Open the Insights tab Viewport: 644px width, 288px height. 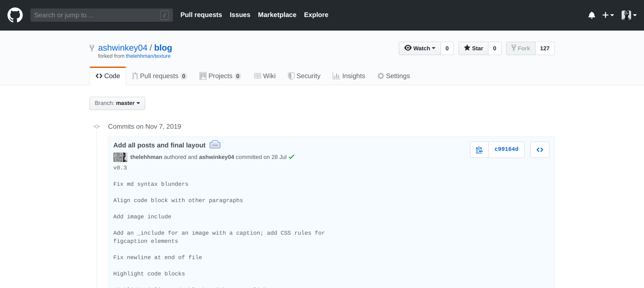point(349,76)
